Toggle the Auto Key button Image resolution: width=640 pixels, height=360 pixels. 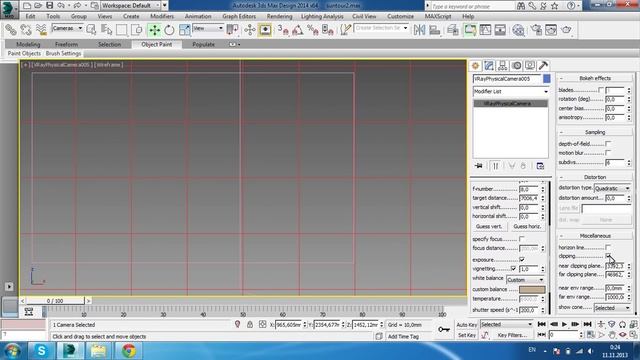point(467,324)
